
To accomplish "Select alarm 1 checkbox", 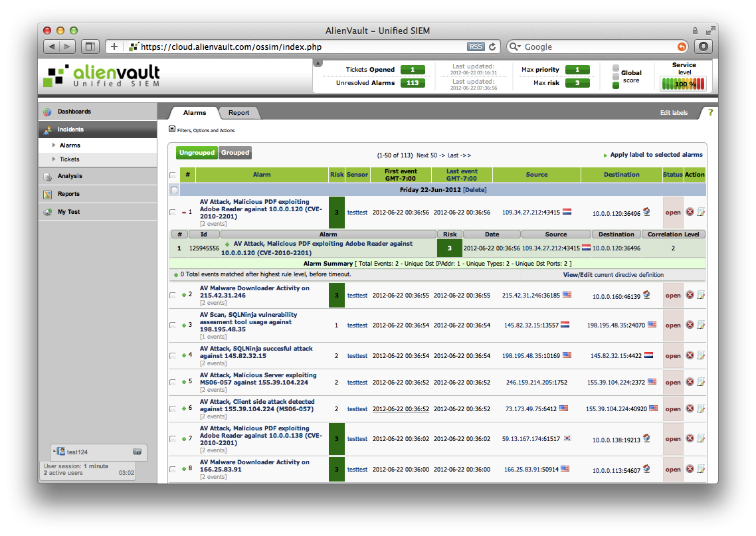I will [173, 212].
